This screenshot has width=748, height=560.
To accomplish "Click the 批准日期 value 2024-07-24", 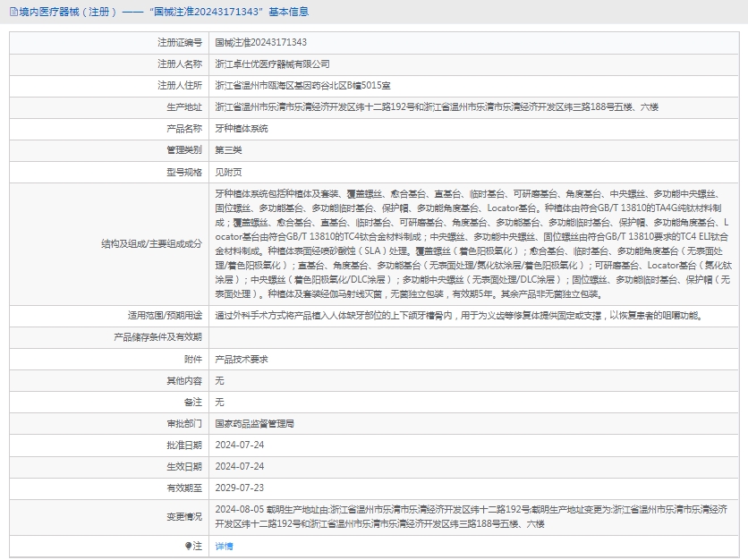I will pos(239,445).
